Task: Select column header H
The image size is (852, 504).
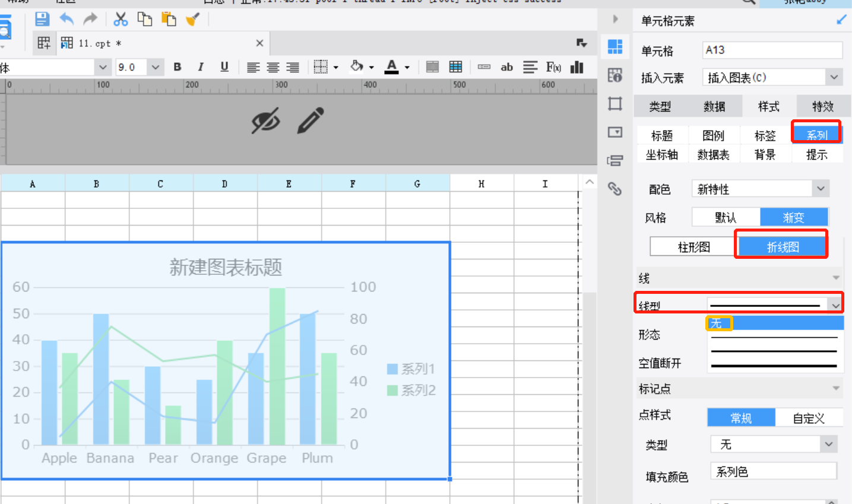Action: pos(482,183)
